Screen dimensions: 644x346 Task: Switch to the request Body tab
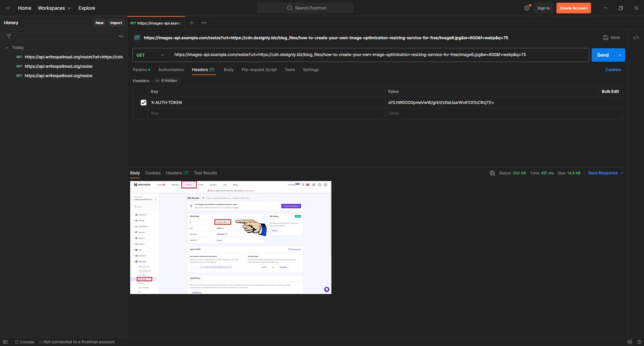pyautogui.click(x=229, y=70)
